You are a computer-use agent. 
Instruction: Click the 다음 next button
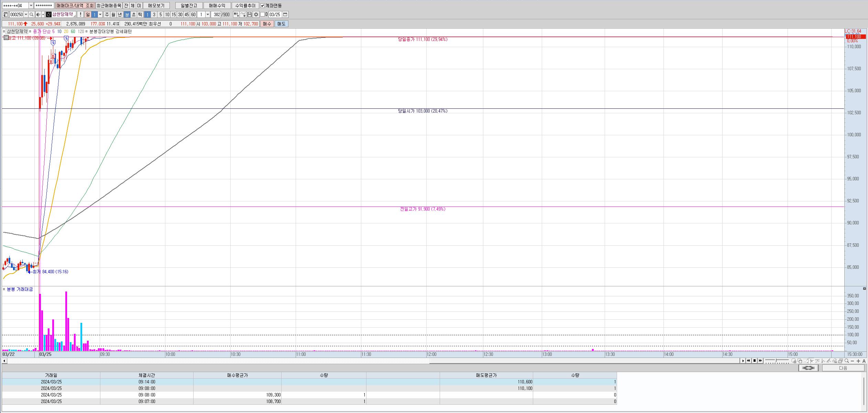843,368
